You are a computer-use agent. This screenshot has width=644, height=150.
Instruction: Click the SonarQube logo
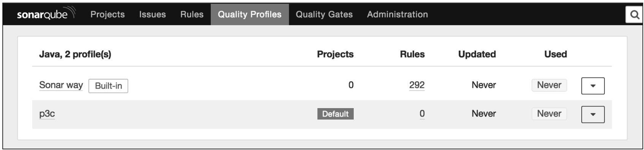click(x=46, y=14)
